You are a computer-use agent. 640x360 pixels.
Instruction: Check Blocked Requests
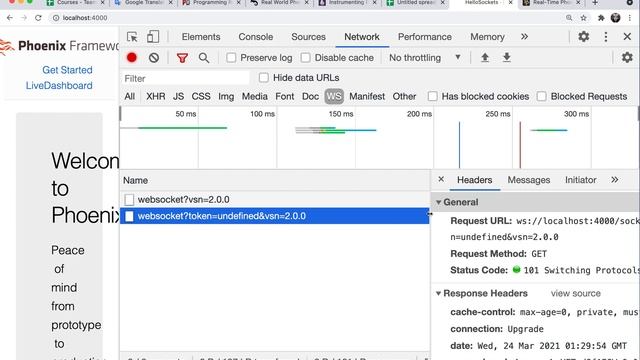coord(541,96)
